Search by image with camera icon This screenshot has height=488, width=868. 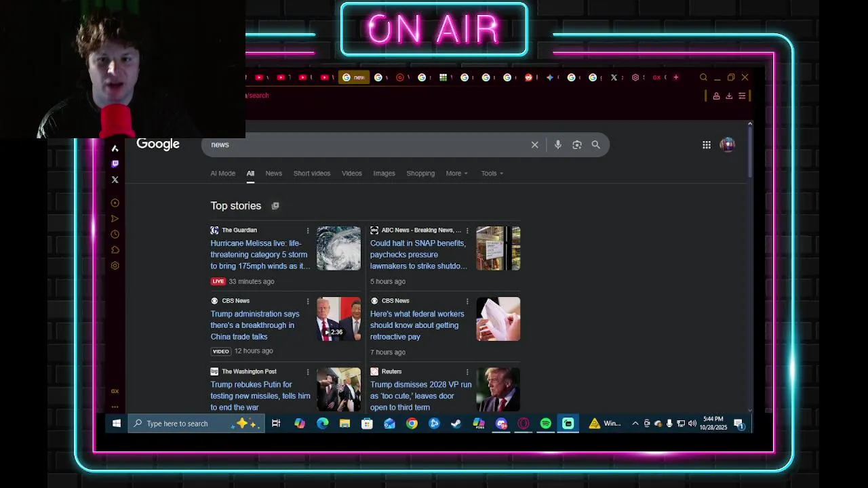(x=577, y=144)
